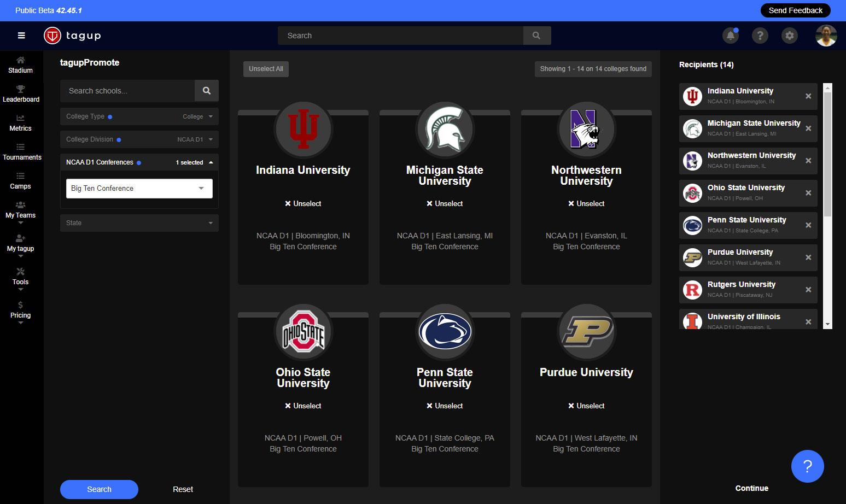Viewport: 846px width, 504px height.
Task: Click the blue Search button
Action: tap(99, 489)
